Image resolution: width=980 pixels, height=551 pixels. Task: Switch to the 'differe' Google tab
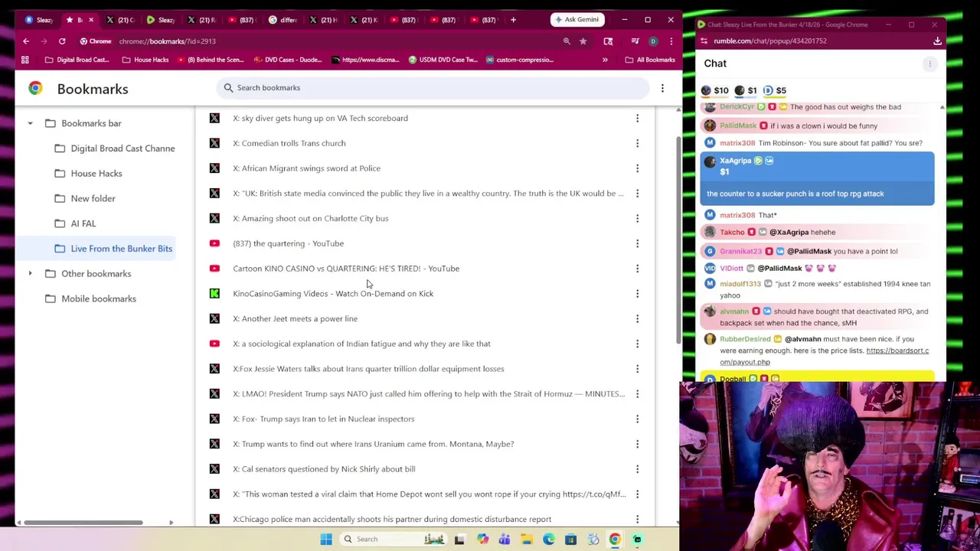(283, 20)
